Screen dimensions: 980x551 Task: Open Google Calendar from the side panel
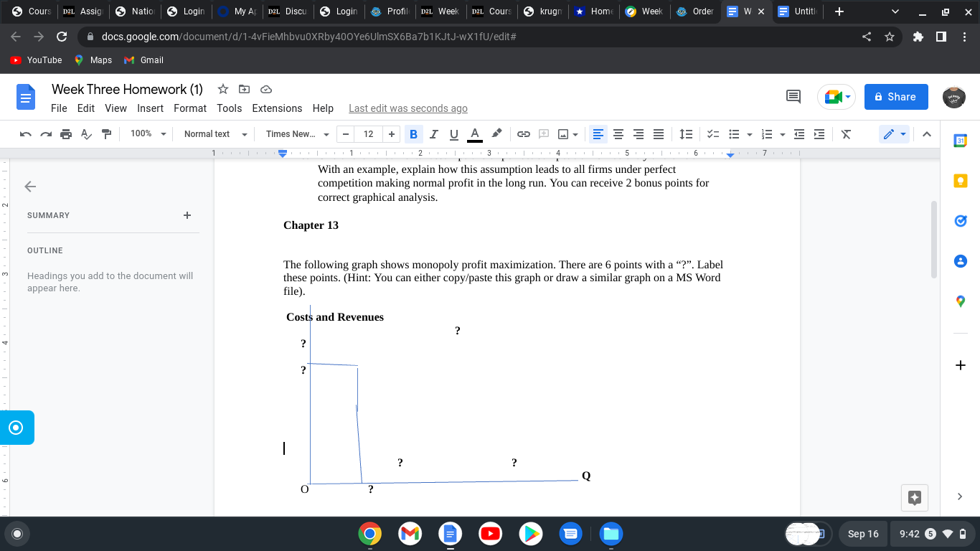(x=960, y=140)
